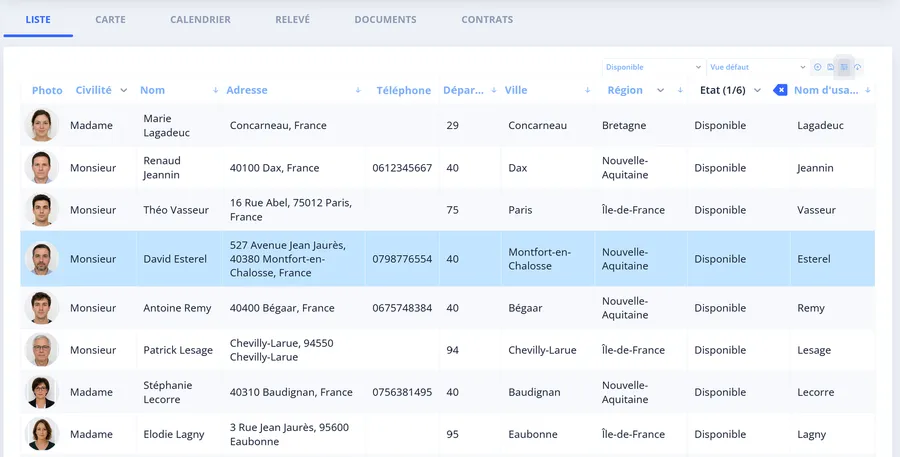Screen dimensions: 900x457
Task: Sort by Ville using its arrow
Action: [587, 90]
